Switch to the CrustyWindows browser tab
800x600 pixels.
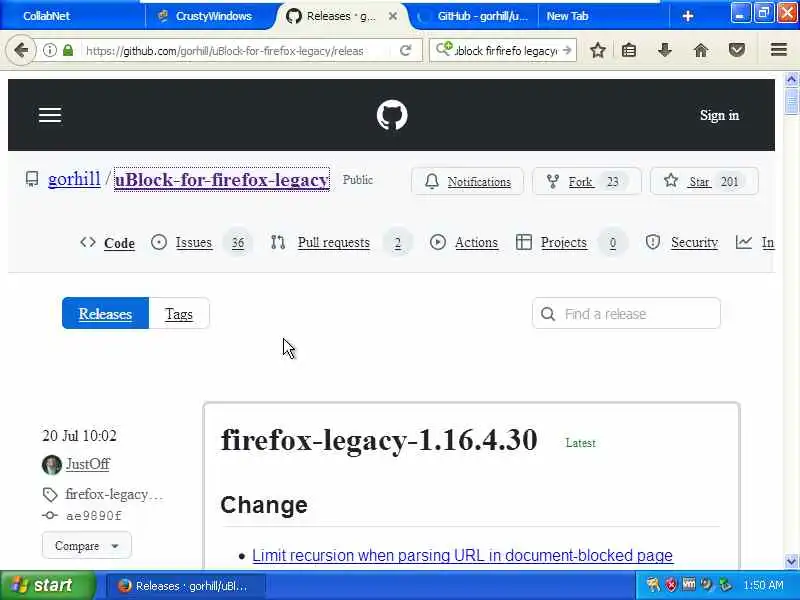click(213, 16)
